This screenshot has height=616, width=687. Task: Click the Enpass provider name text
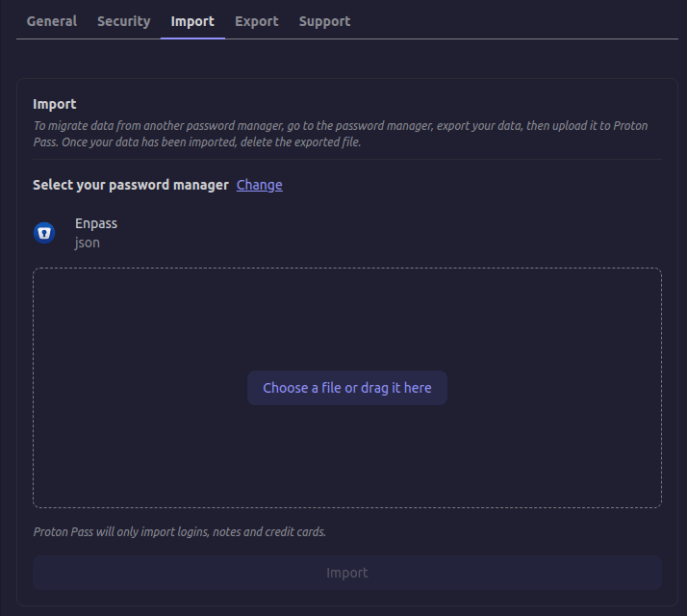(96, 223)
